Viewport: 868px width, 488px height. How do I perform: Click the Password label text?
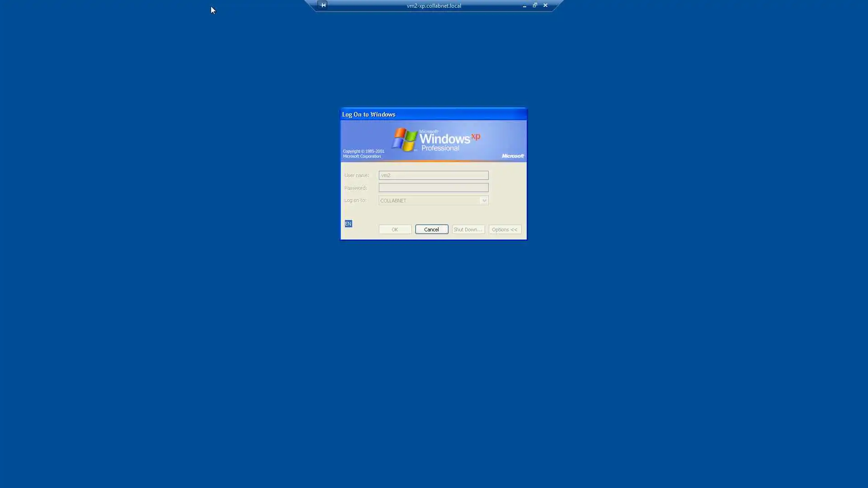(x=355, y=188)
